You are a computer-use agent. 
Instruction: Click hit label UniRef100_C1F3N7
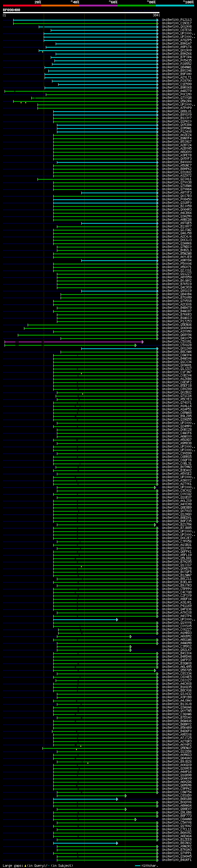[177, 372]
